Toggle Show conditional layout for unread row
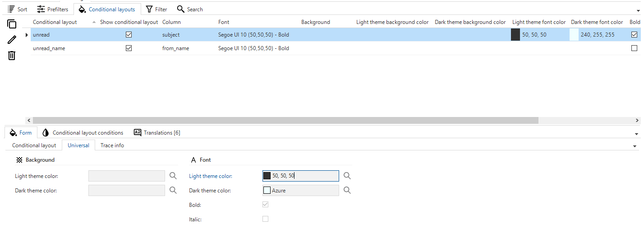 coord(129,35)
